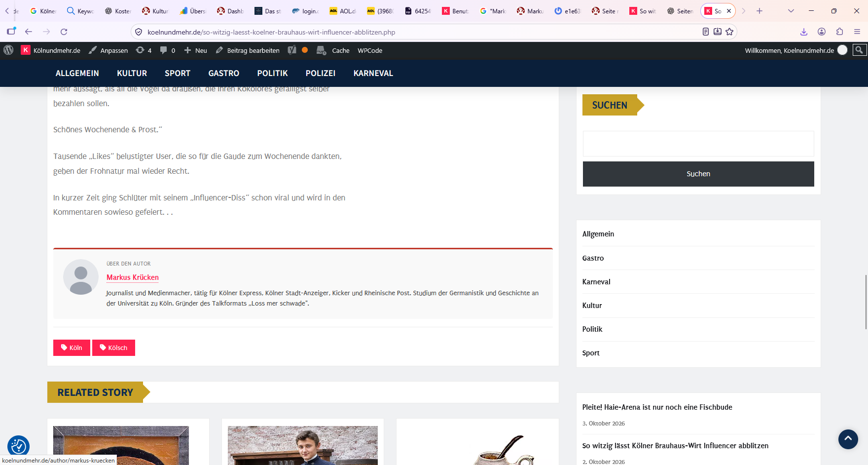Screen dimensions: 868x465
Task: Reload the page with the refresh icon
Action: pos(64,32)
